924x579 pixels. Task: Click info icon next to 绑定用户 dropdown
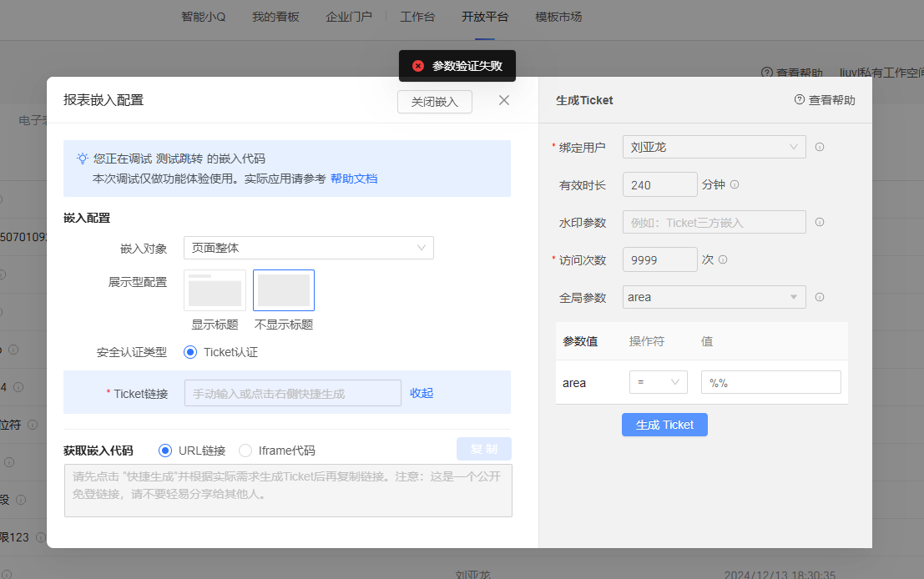pyautogui.click(x=820, y=147)
